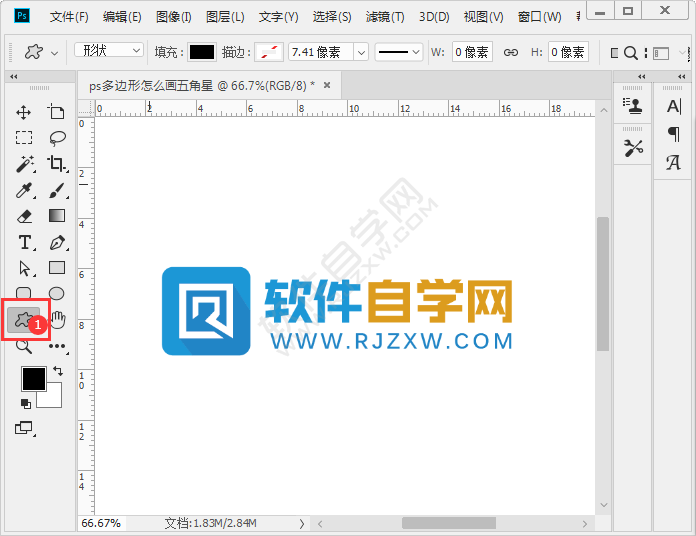This screenshot has height=536, width=696.
Task: Click the align edges icon in options bar
Action: pyautogui.click(x=614, y=53)
